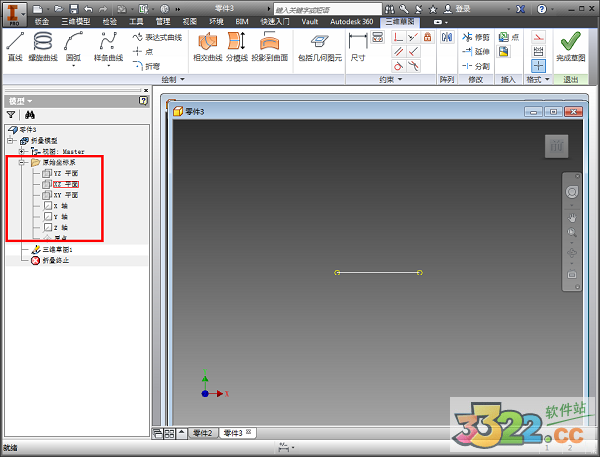Image resolution: width=600 pixels, height=457 pixels.
Task: Choose the 点 point tool in draw panel
Action: point(143,51)
